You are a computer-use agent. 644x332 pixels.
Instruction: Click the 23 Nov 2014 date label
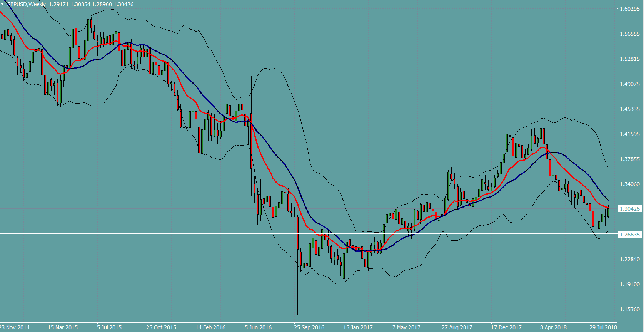pyautogui.click(x=15, y=327)
